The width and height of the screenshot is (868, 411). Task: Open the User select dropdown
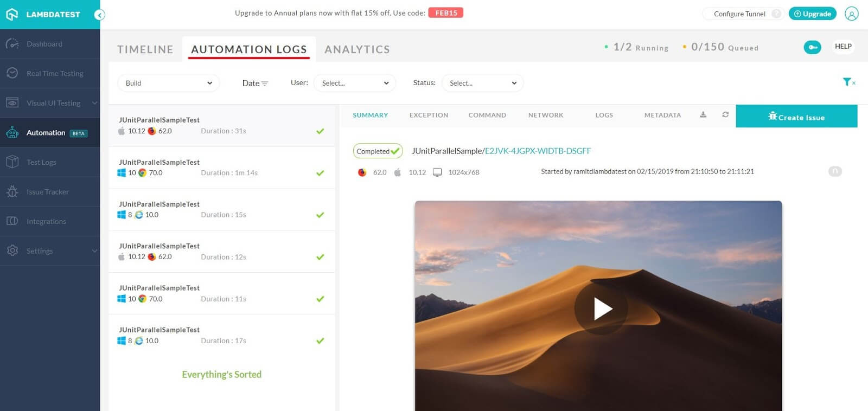click(x=355, y=84)
